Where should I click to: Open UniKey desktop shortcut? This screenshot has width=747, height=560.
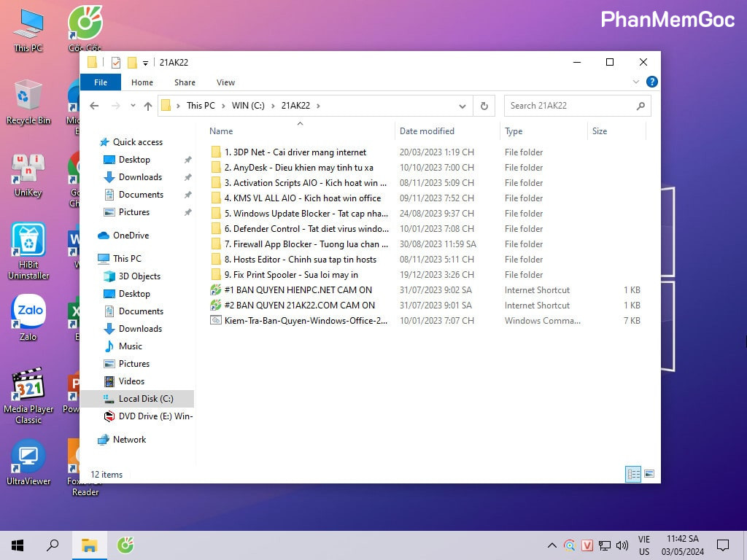(x=28, y=171)
